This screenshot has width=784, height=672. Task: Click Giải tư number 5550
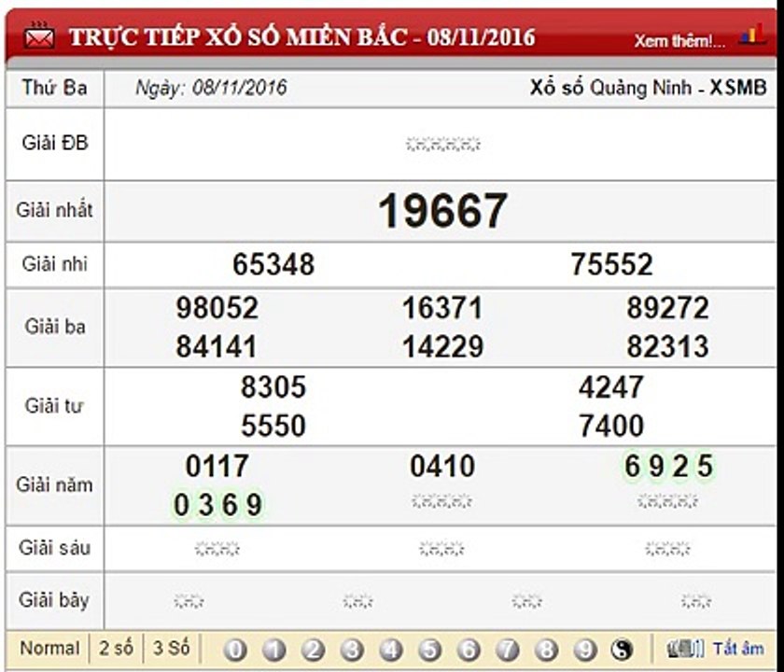[x=273, y=426]
